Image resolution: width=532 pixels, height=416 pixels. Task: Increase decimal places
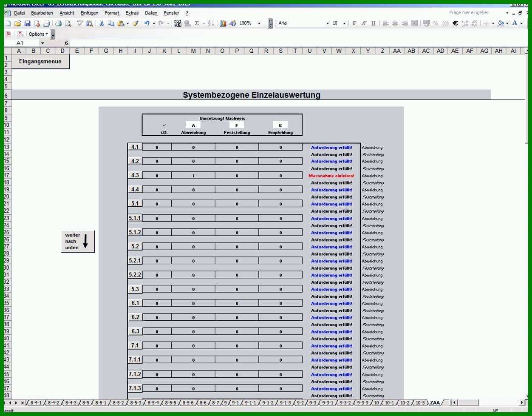[x=465, y=23]
